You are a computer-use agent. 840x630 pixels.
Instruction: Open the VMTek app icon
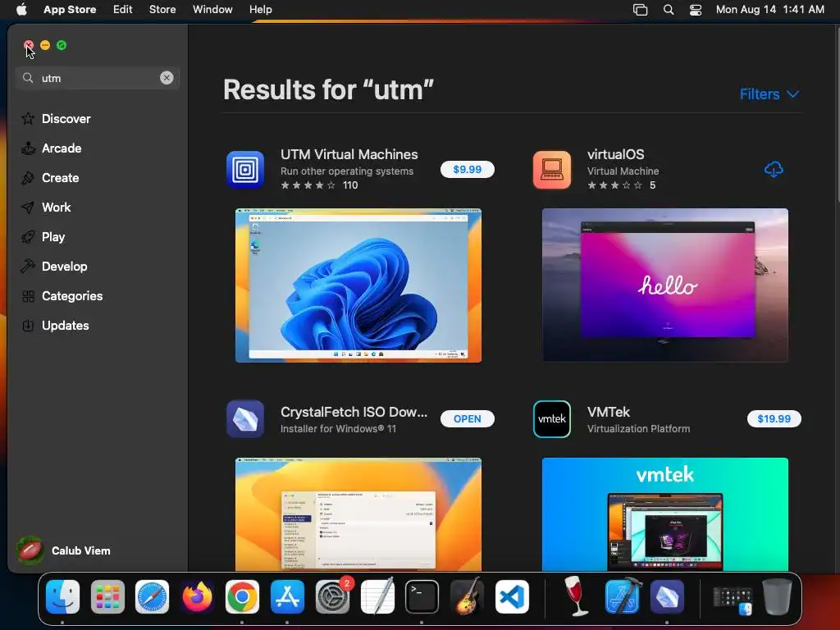(552, 419)
